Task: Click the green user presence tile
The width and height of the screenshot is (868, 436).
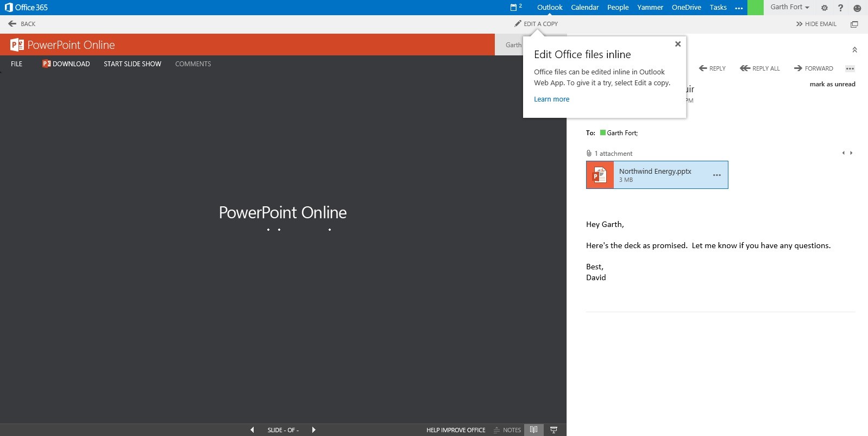Action: pos(756,8)
